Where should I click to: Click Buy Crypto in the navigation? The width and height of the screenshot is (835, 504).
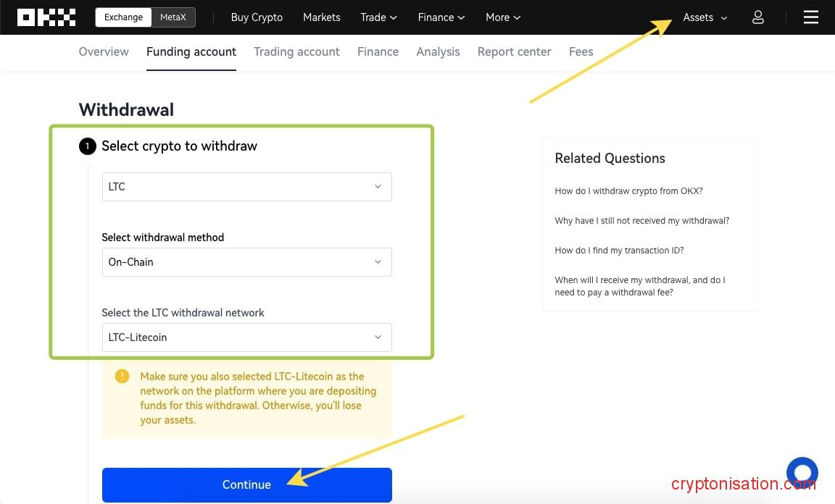(257, 17)
